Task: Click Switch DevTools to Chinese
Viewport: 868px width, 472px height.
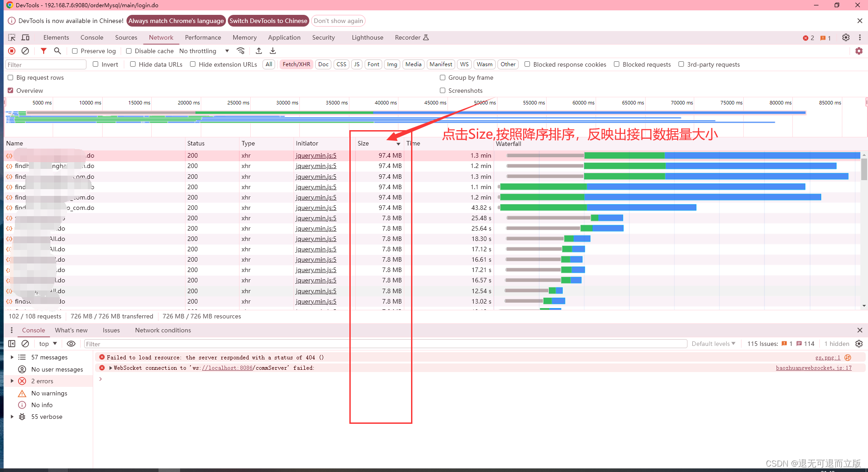Action: 268,21
